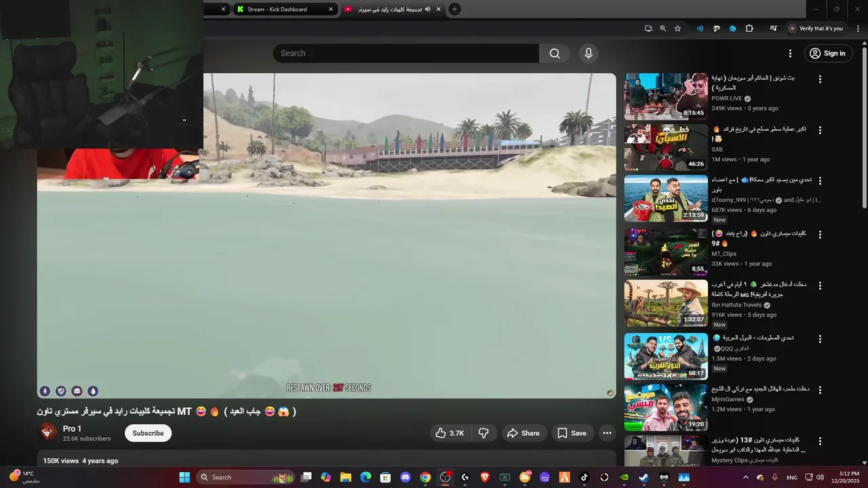Open the Pro 1 channel name link
Screen dimensions: 868x488
click(72, 428)
